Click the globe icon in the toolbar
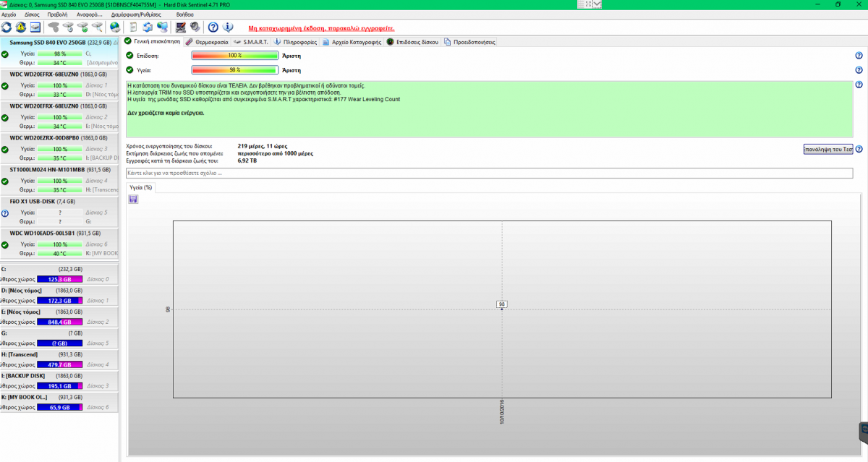Screen dimensions: 868x462 click(x=116, y=27)
